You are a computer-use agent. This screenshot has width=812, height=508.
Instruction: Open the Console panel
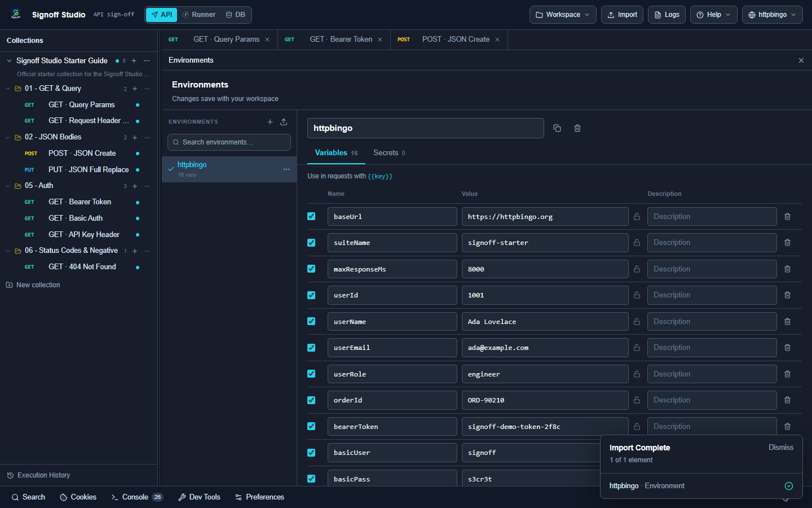tap(136, 497)
